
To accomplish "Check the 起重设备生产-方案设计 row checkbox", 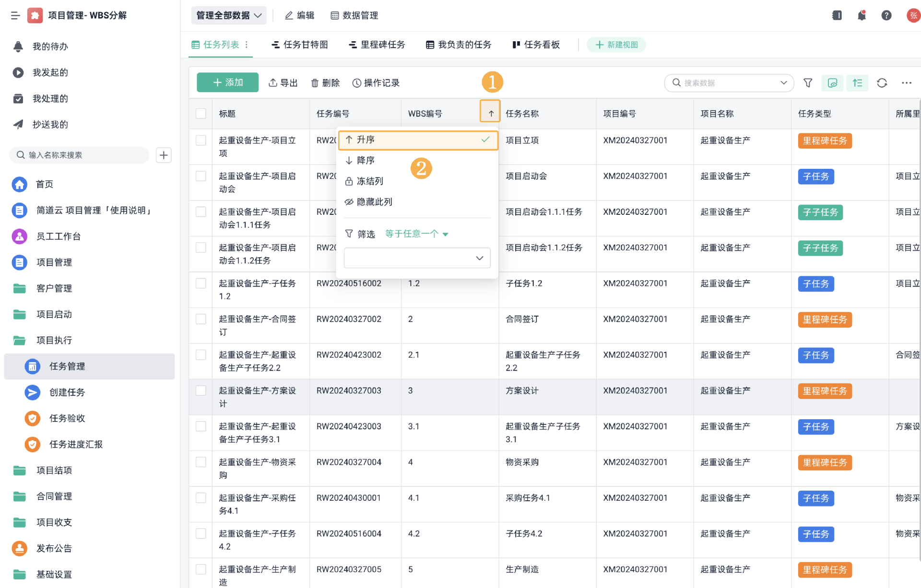I will pyautogui.click(x=201, y=391).
